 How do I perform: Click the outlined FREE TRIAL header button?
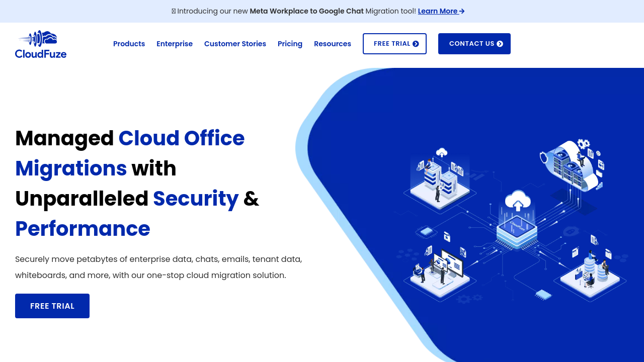(x=394, y=44)
